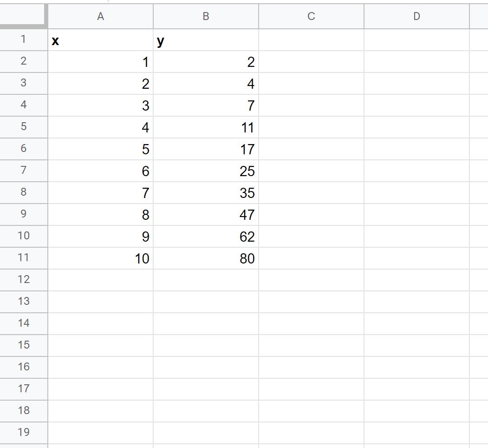Click the cell containing the x header
This screenshot has width=488, height=448.
pos(100,40)
